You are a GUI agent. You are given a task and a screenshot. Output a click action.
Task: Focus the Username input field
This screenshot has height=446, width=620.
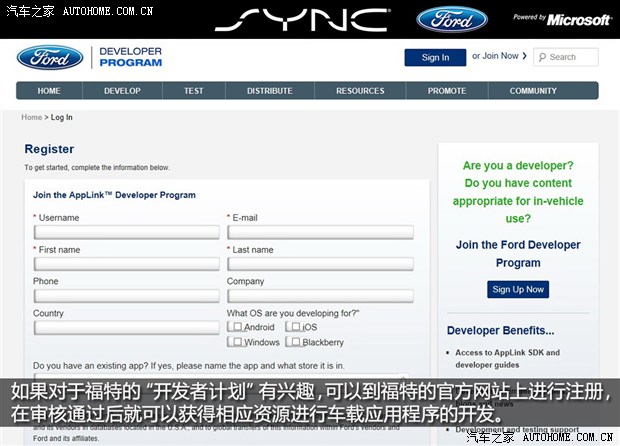pyautogui.click(x=126, y=233)
